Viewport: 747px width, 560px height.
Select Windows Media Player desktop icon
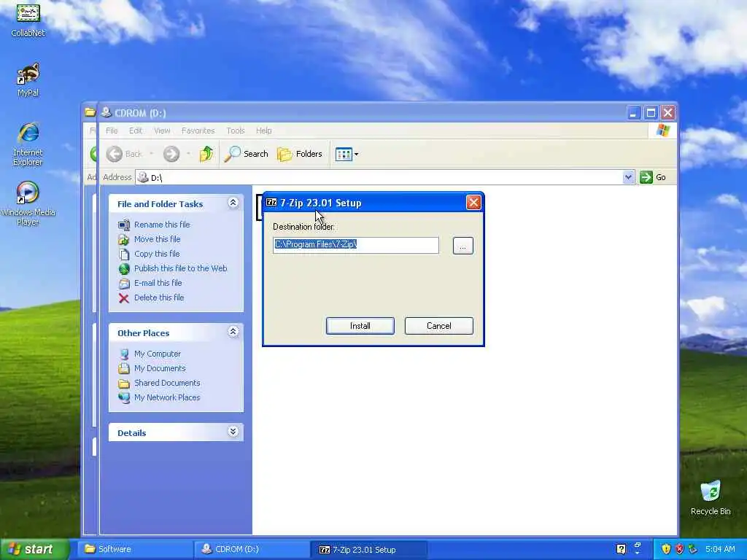[x=28, y=204]
